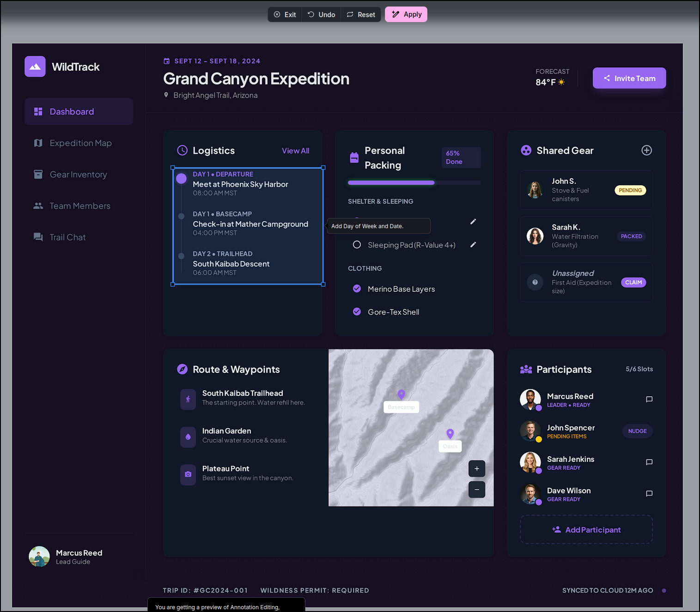Image resolution: width=700 pixels, height=612 pixels.
Task: Open chat with Marcus Reed in Participants
Action: 649,400
